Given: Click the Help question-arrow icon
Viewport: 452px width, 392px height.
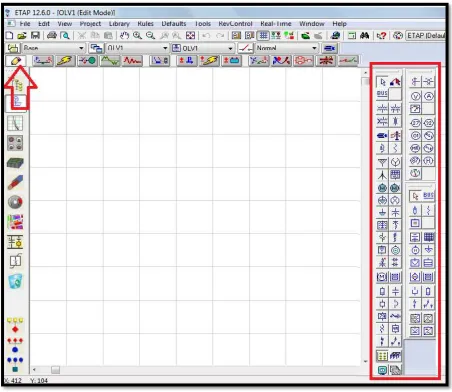Looking at the screenshot, I should 381,35.
